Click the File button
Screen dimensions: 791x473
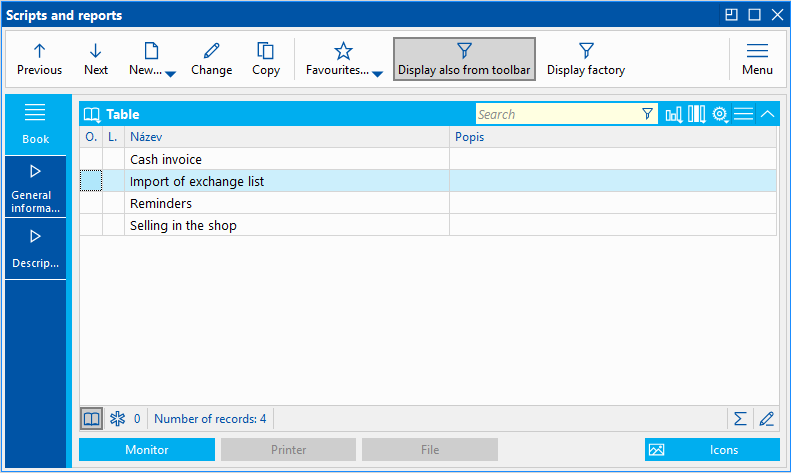(x=430, y=449)
